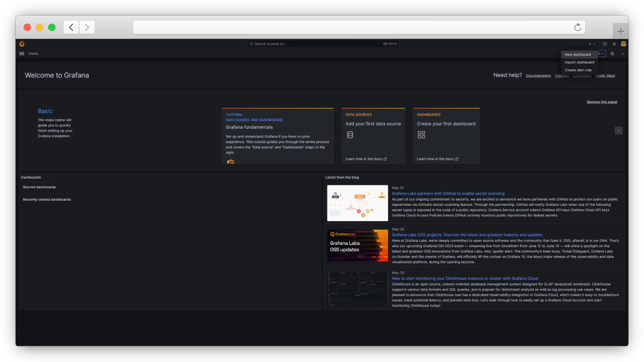
Task: Click the carousel right arrow on the welcome panel
Action: [619, 131]
